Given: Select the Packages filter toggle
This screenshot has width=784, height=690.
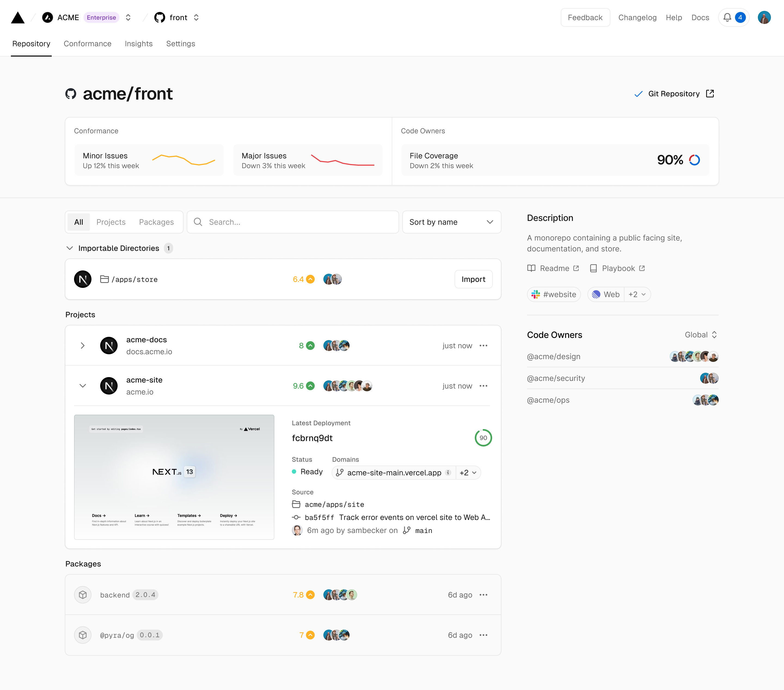Looking at the screenshot, I should [x=156, y=222].
